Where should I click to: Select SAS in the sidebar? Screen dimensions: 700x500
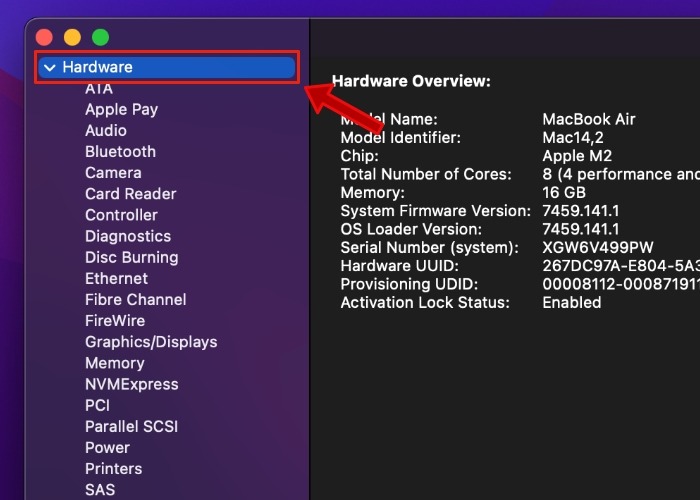click(100, 490)
